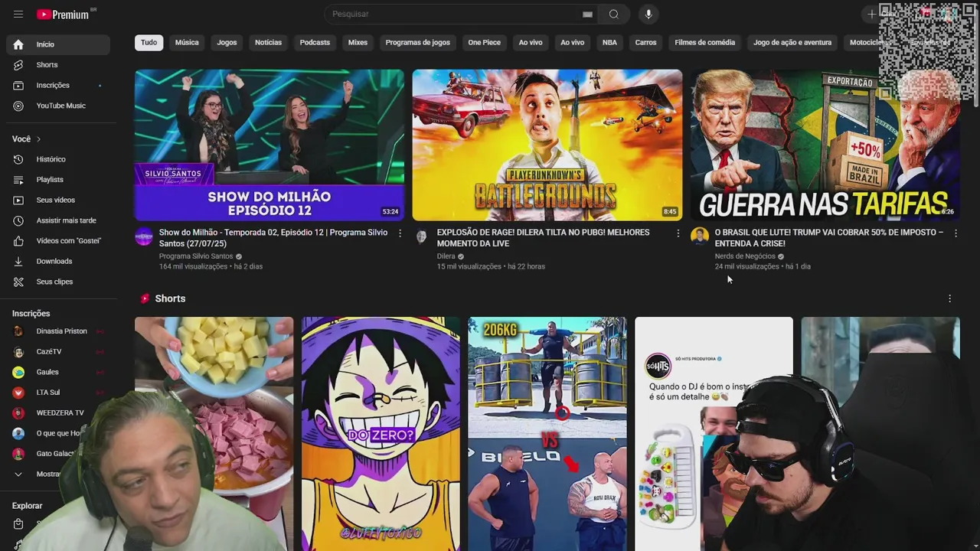Select the Jogos filter chip
Image resolution: width=980 pixels, height=551 pixels.
(x=227, y=43)
